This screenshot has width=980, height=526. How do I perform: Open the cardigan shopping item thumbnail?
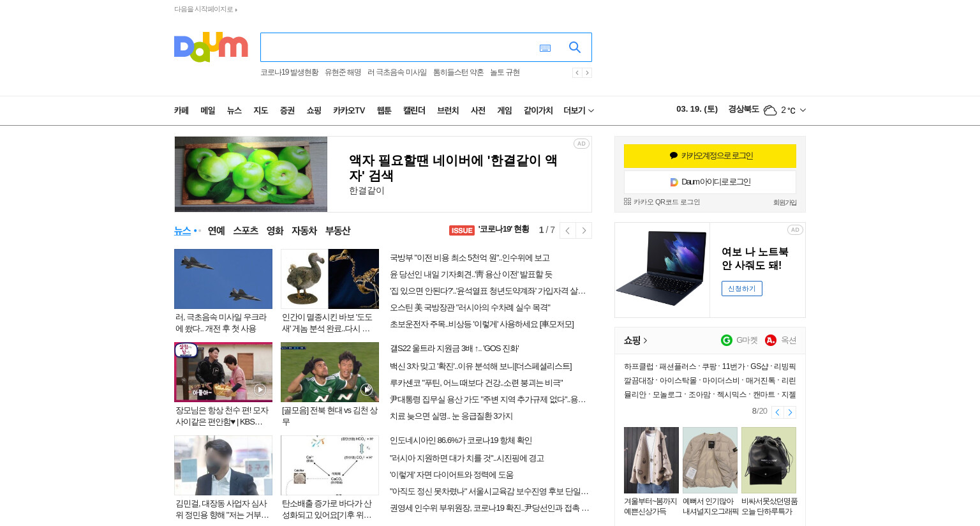click(x=651, y=460)
